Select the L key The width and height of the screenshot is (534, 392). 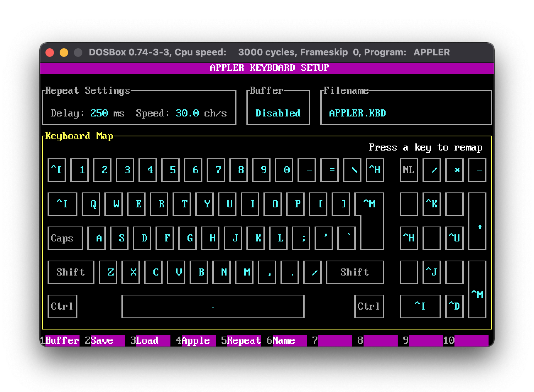point(278,238)
